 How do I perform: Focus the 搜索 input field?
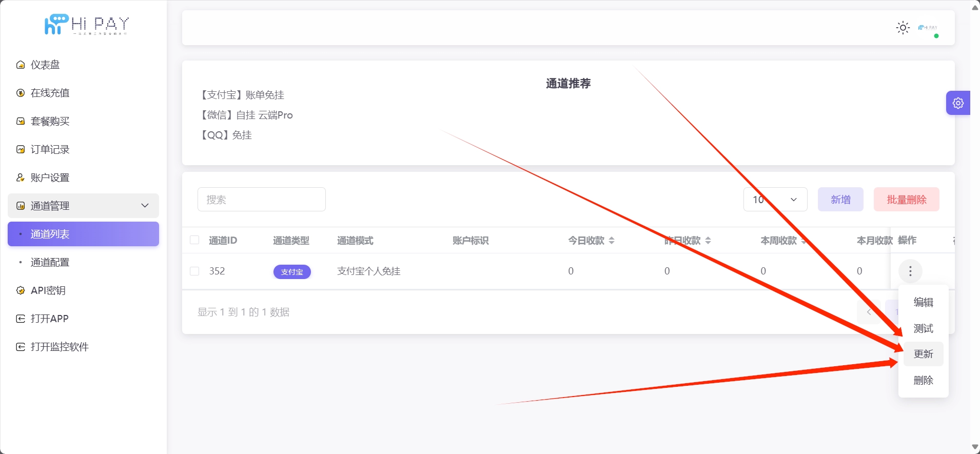coord(262,199)
